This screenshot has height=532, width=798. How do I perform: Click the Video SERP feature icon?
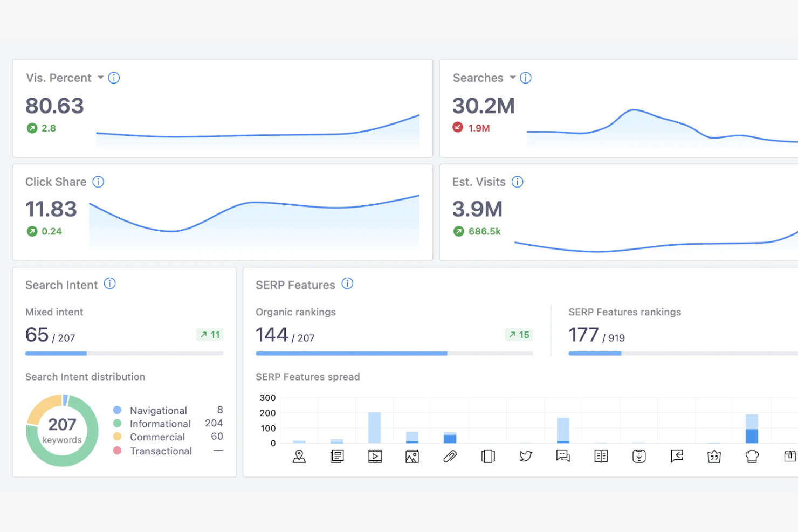[x=375, y=456]
